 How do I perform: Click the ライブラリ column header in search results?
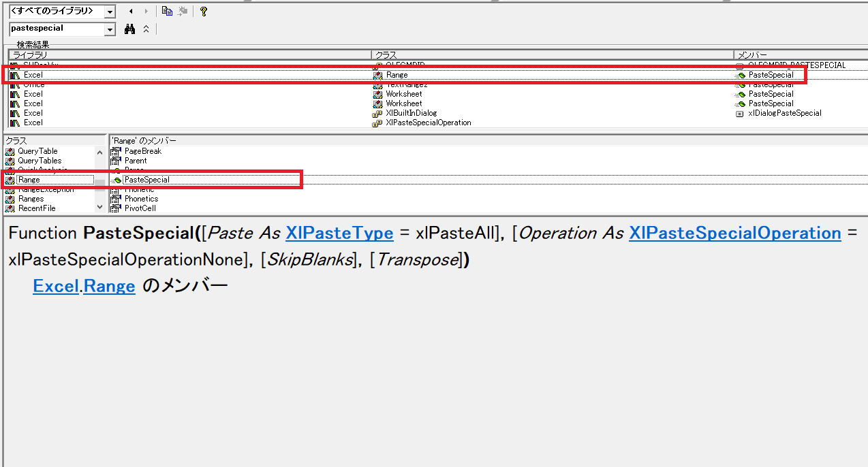tap(189, 54)
